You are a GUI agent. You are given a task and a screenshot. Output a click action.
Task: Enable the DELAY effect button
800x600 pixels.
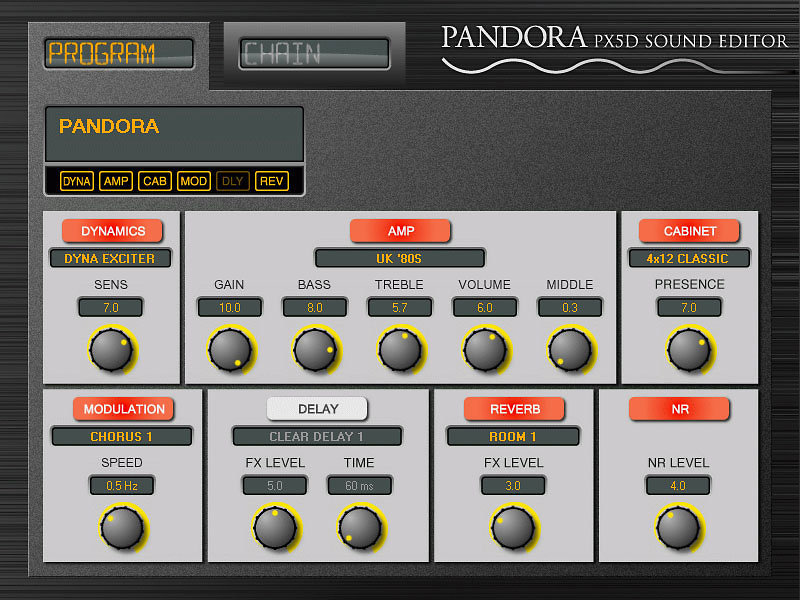pos(317,409)
